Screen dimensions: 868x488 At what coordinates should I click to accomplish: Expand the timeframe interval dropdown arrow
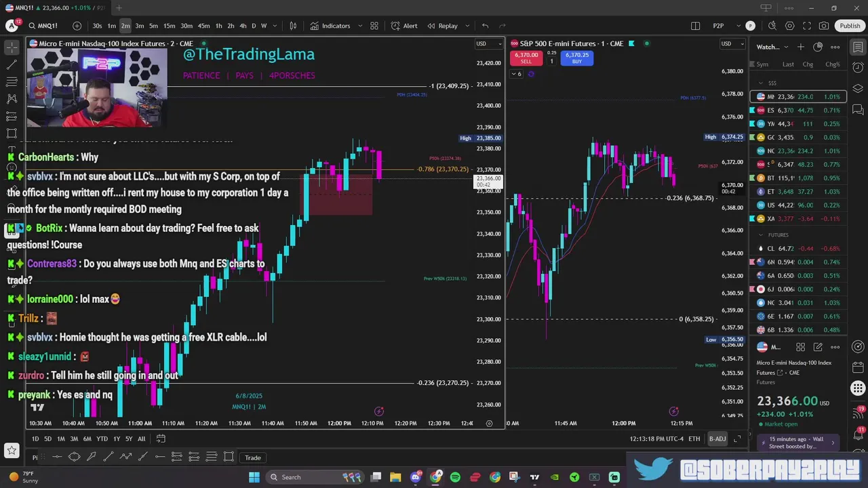coord(275,26)
